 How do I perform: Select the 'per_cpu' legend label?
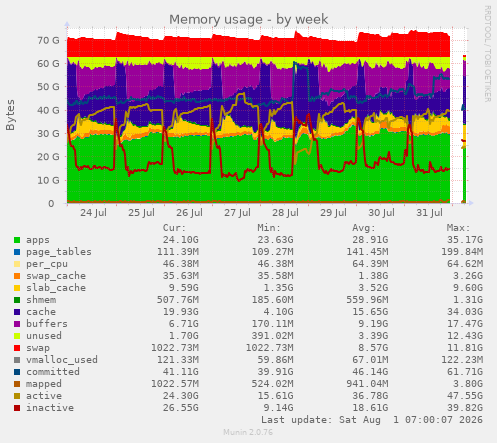[x=47, y=264]
